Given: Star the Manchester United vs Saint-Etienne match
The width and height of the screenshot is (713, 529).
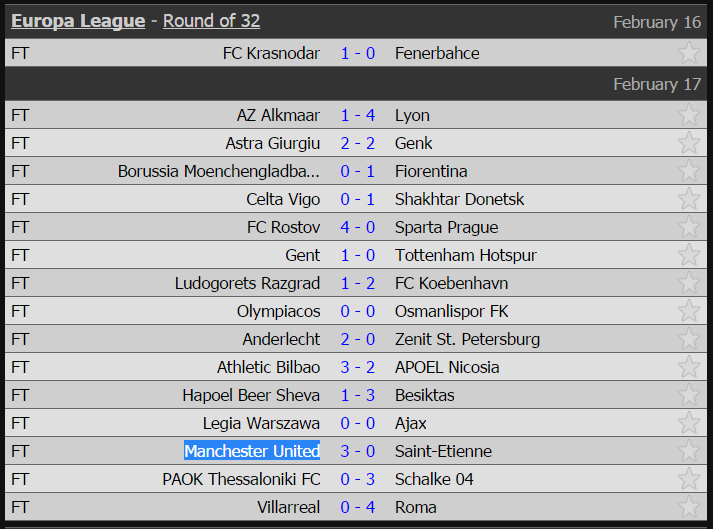Looking at the screenshot, I should (689, 451).
